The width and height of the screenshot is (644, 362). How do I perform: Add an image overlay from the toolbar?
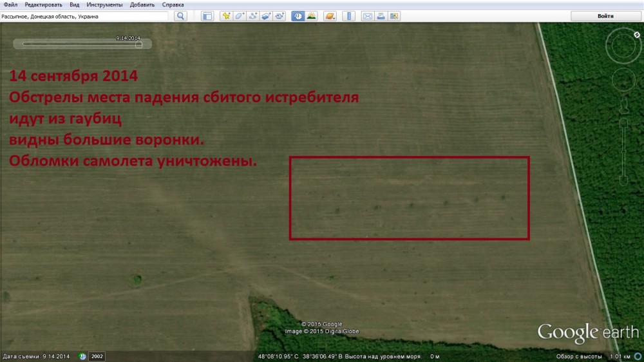(266, 16)
